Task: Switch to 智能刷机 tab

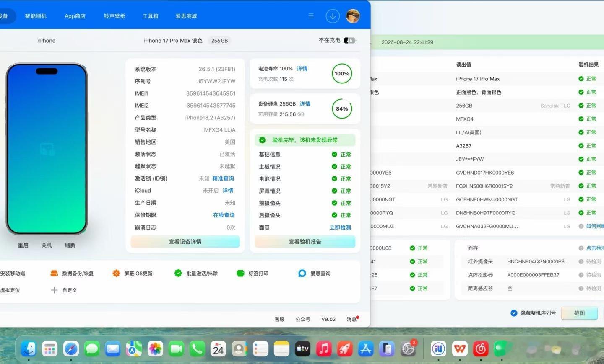Action: click(x=36, y=16)
